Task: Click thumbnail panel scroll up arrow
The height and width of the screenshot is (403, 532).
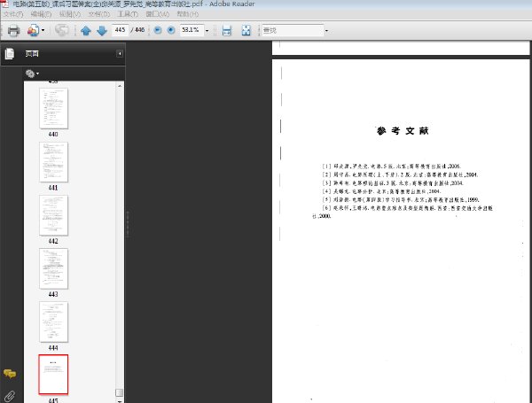Action: (120, 86)
